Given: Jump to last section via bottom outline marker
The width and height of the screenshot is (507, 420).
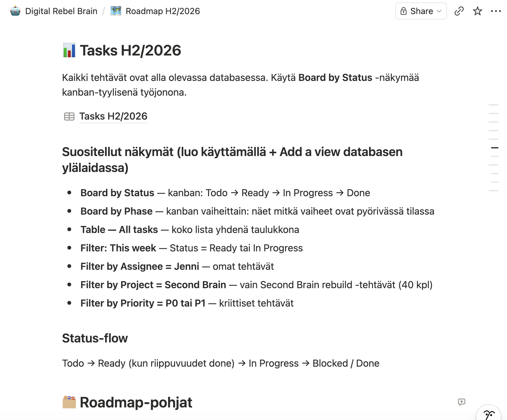Looking at the screenshot, I should coord(494,191).
